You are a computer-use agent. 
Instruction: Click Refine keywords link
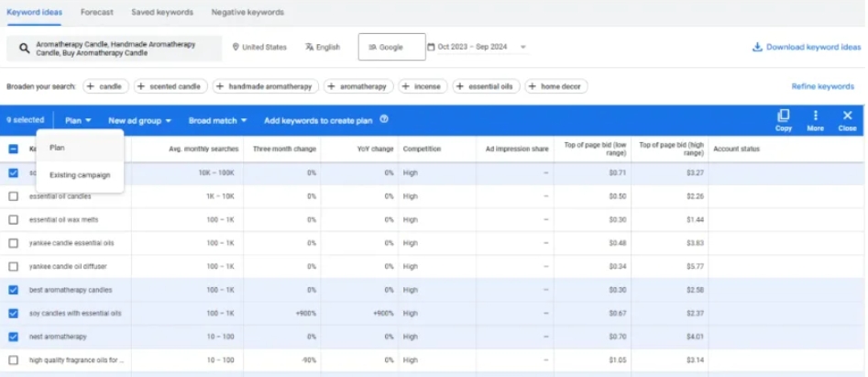coord(822,86)
